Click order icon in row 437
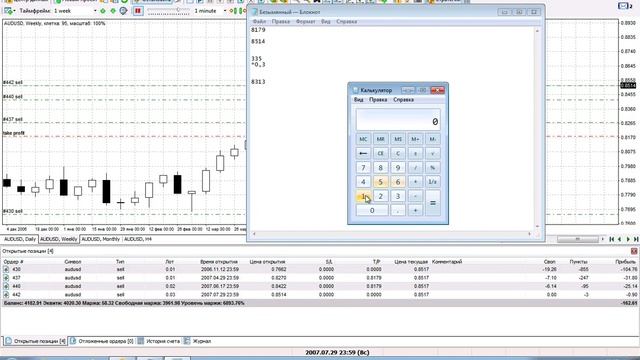The image size is (640, 360). (6, 278)
